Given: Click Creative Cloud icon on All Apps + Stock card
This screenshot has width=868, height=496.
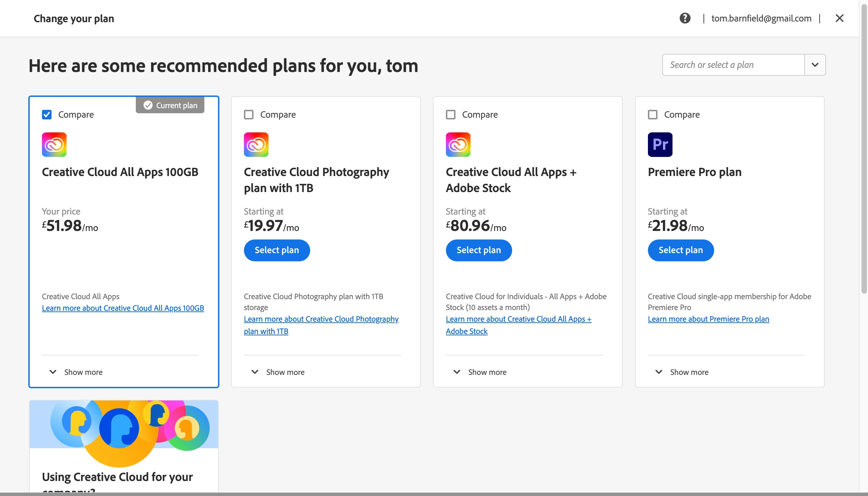Looking at the screenshot, I should coord(458,145).
